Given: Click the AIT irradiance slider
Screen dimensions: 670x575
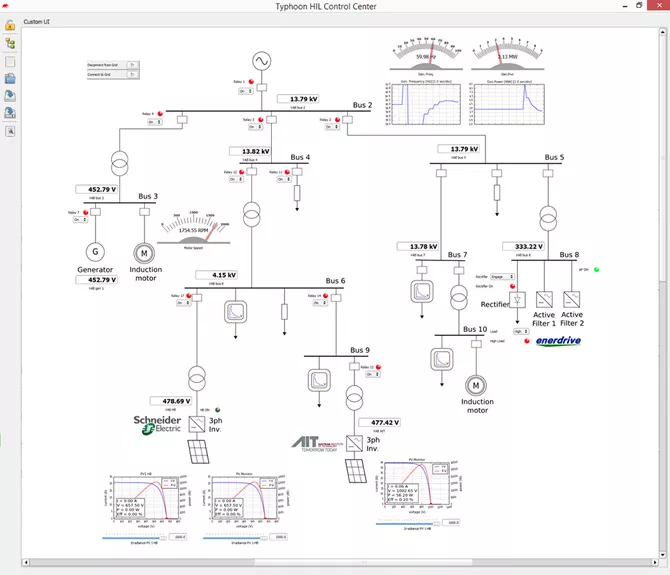Looking at the screenshot, I should (x=408, y=524).
